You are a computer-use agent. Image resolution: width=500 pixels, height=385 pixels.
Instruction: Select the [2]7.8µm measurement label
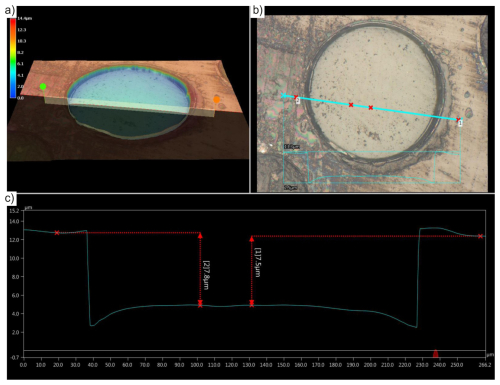coord(206,275)
